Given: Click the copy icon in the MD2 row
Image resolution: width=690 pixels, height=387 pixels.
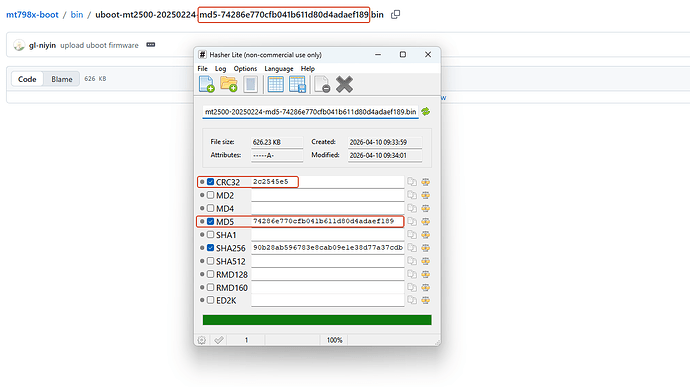Looking at the screenshot, I should tap(412, 195).
